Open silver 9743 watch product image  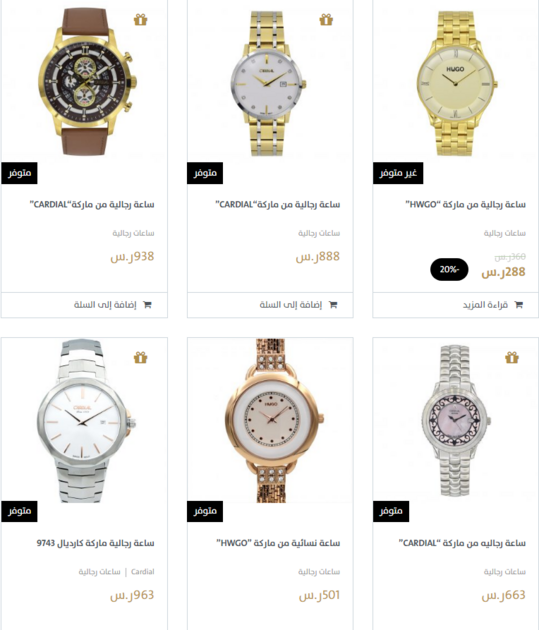(x=85, y=420)
